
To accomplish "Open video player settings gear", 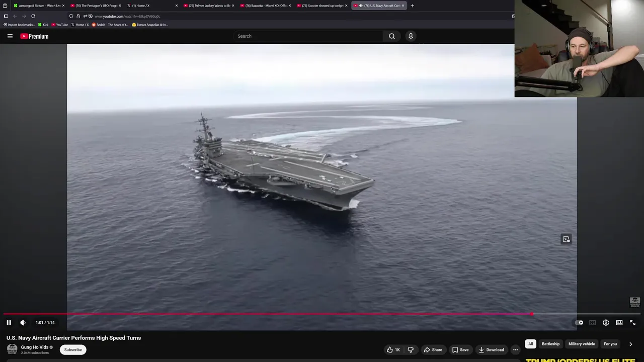I will point(606,323).
